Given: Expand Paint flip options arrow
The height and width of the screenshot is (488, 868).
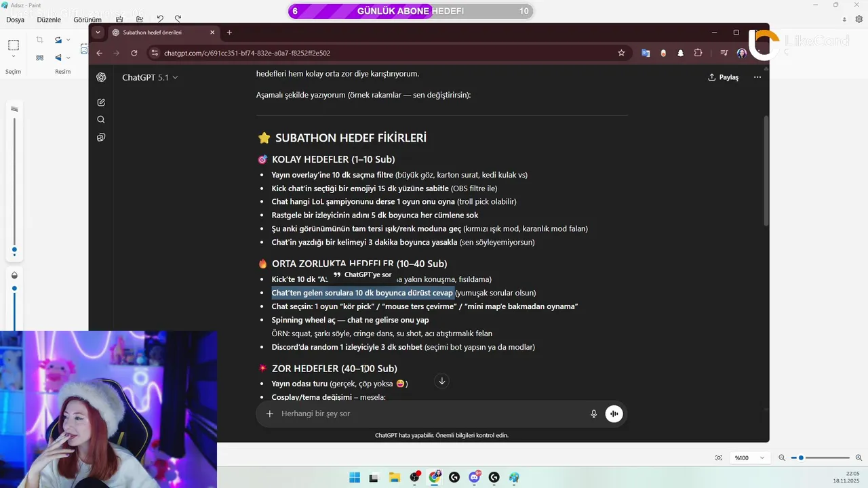Looking at the screenshot, I should (68, 58).
